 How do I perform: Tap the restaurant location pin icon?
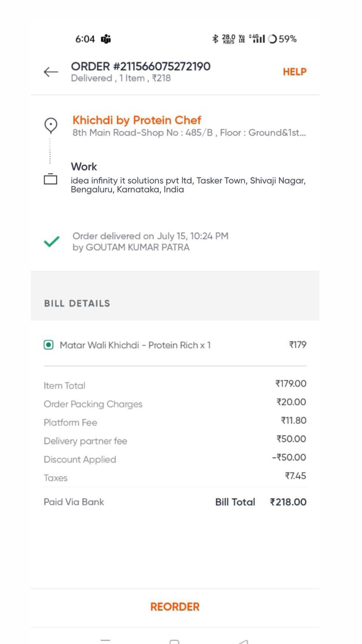pos(51,125)
